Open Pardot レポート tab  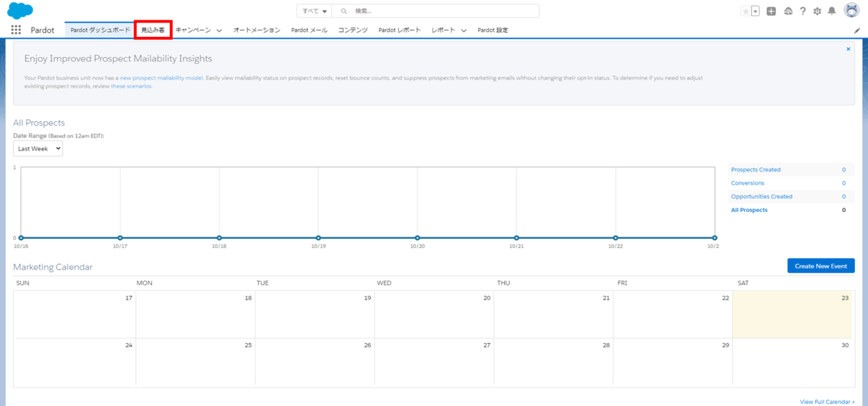click(x=399, y=30)
